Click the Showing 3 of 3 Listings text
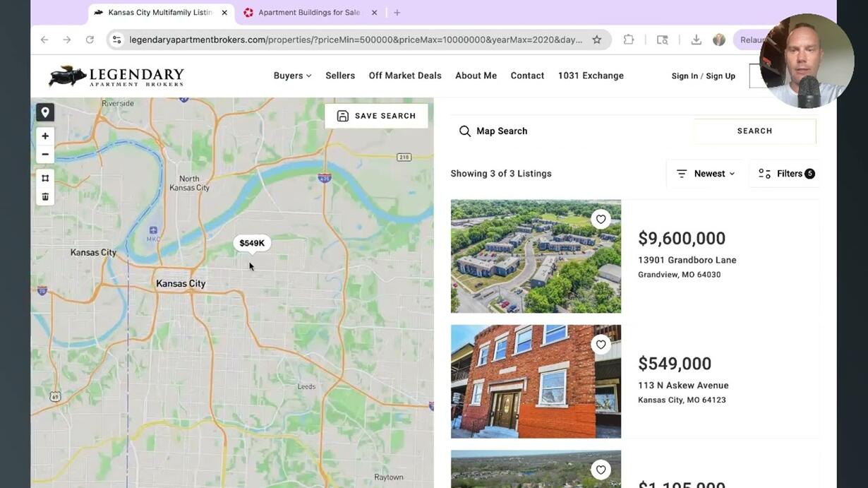The width and height of the screenshot is (868, 488). point(501,174)
